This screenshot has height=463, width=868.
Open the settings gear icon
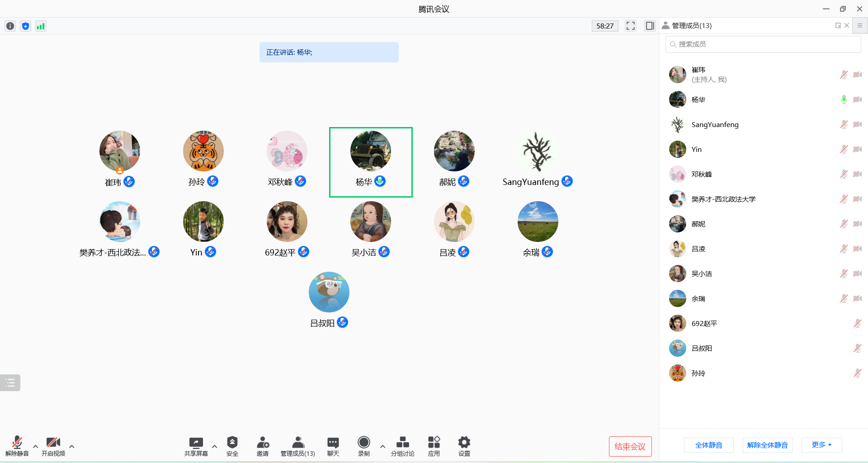coord(464,442)
